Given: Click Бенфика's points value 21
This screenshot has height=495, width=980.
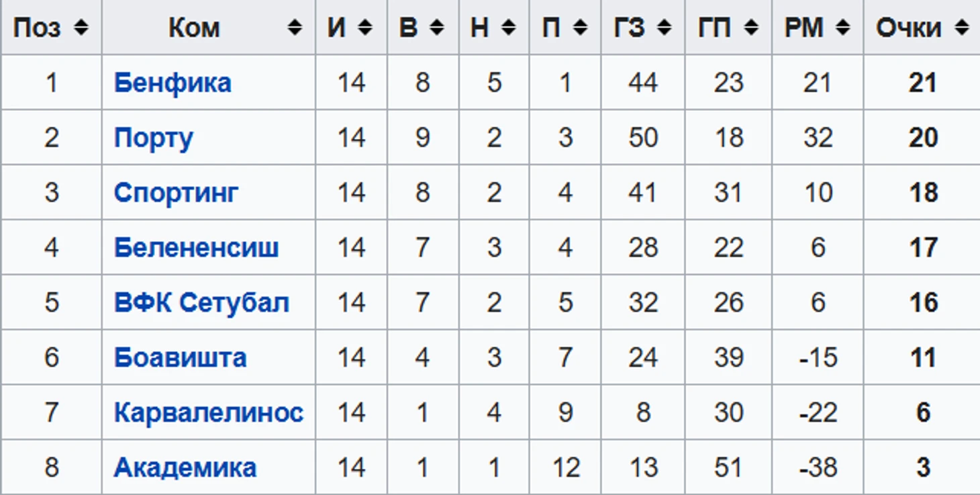Looking at the screenshot, I should pos(922,83).
